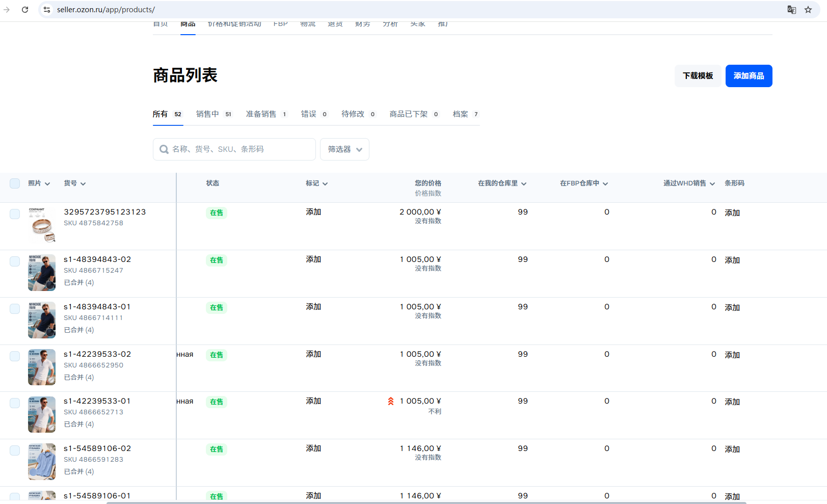This screenshot has width=827, height=504.
Task: Click 已合并 (4) under s1-42239533-01
Action: tap(79, 424)
